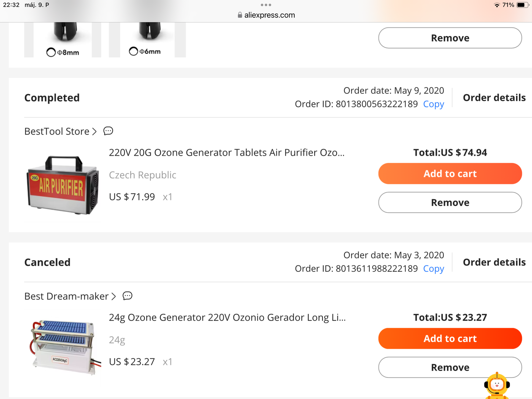Tap the Safari three-dot multitasking menu
Viewport: 532px width, 399px height.
[x=266, y=5]
